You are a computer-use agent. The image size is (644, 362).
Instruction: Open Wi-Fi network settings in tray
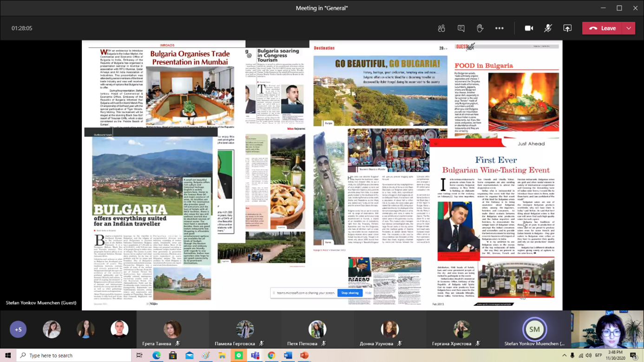pyautogui.click(x=581, y=356)
